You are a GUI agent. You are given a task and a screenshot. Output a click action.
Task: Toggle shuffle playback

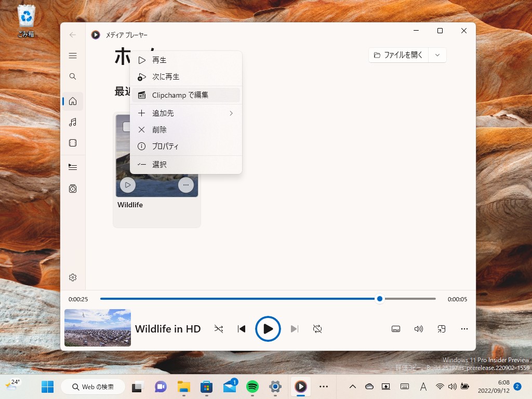pos(219,328)
